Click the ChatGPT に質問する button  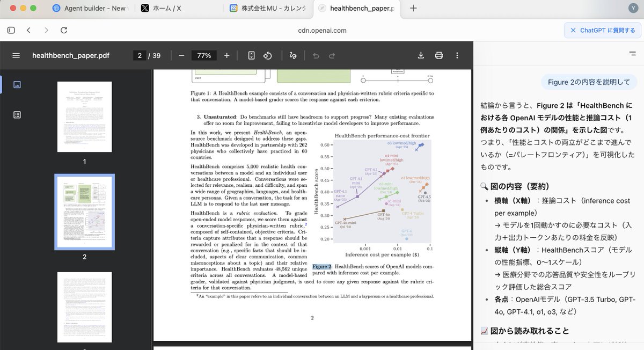[x=603, y=31]
